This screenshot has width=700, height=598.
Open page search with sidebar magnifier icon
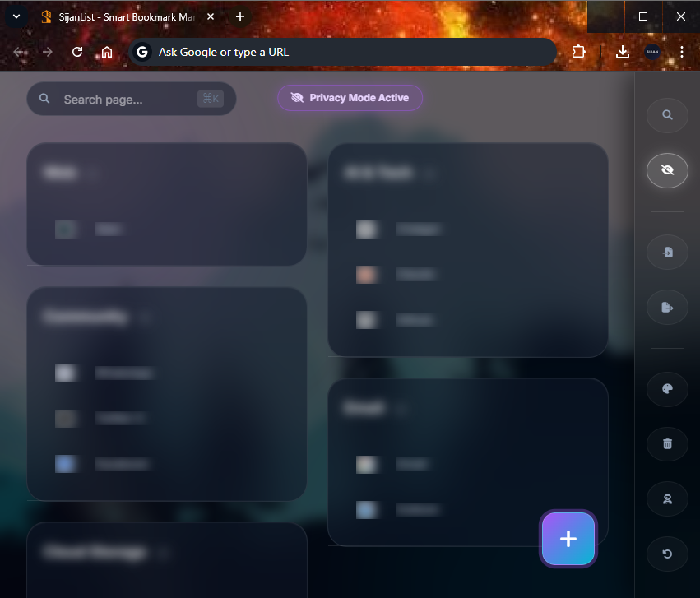pyautogui.click(x=667, y=115)
